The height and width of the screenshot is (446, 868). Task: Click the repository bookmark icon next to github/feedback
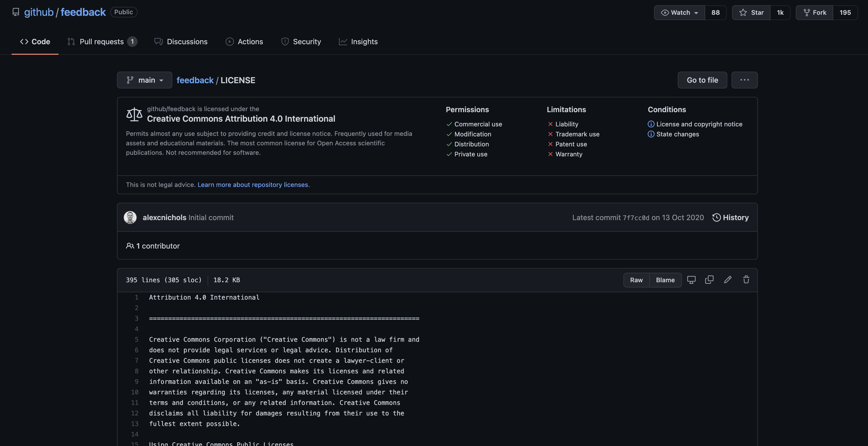tap(16, 12)
